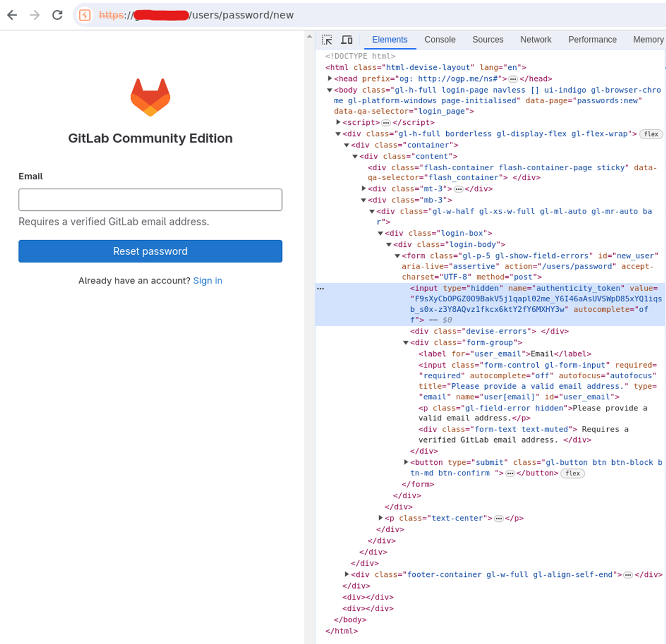
Task: Open the Network tab
Action: (x=536, y=40)
